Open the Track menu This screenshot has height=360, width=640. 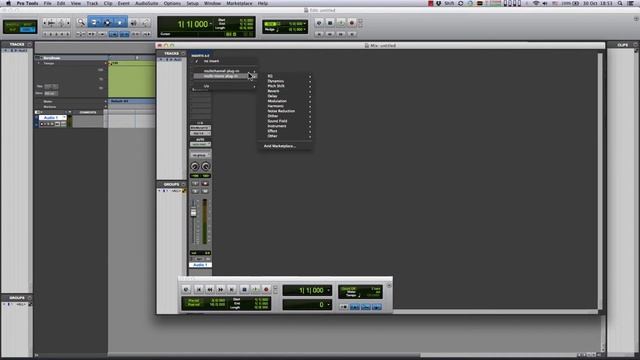click(x=92, y=3)
